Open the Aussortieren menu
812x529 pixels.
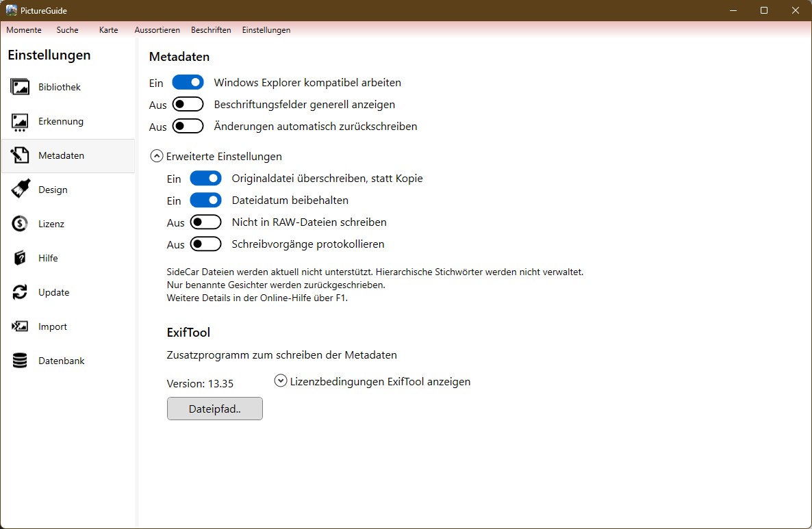click(x=157, y=30)
